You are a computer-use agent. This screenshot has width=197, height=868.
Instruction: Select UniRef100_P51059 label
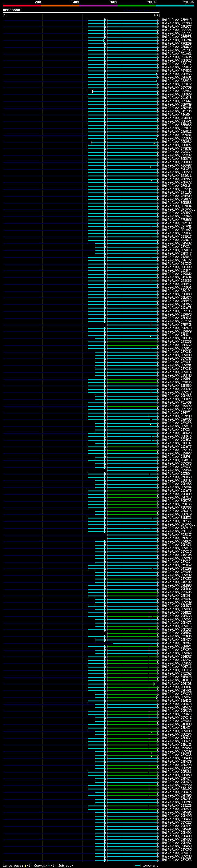pyautogui.click(x=177, y=403)
